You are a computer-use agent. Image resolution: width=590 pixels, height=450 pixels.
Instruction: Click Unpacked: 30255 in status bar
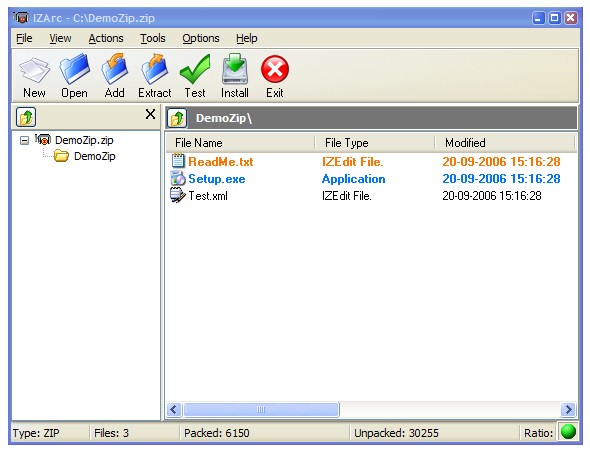point(396,433)
